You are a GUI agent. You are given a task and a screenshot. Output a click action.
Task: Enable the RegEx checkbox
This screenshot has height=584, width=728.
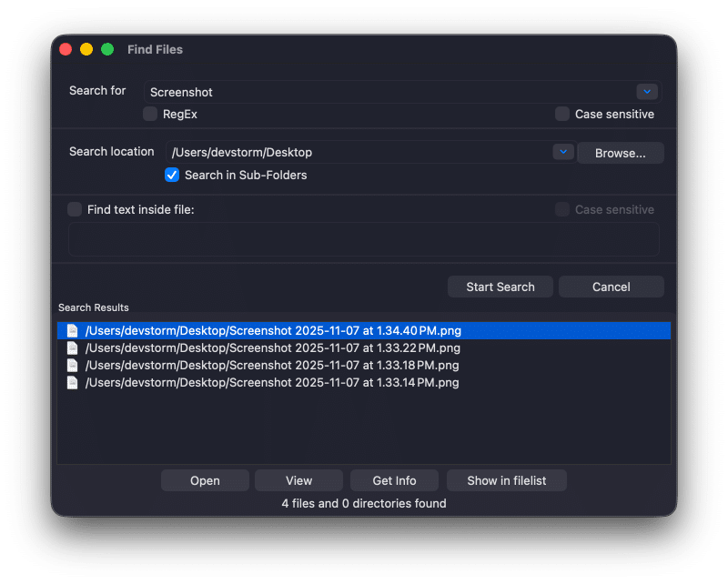pyautogui.click(x=149, y=114)
